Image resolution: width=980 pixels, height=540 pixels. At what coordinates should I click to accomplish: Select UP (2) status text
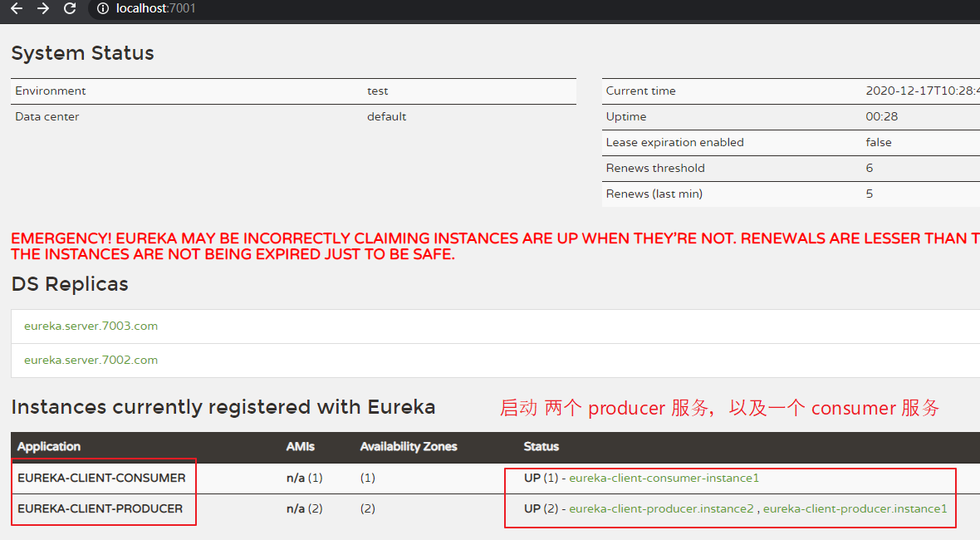541,508
